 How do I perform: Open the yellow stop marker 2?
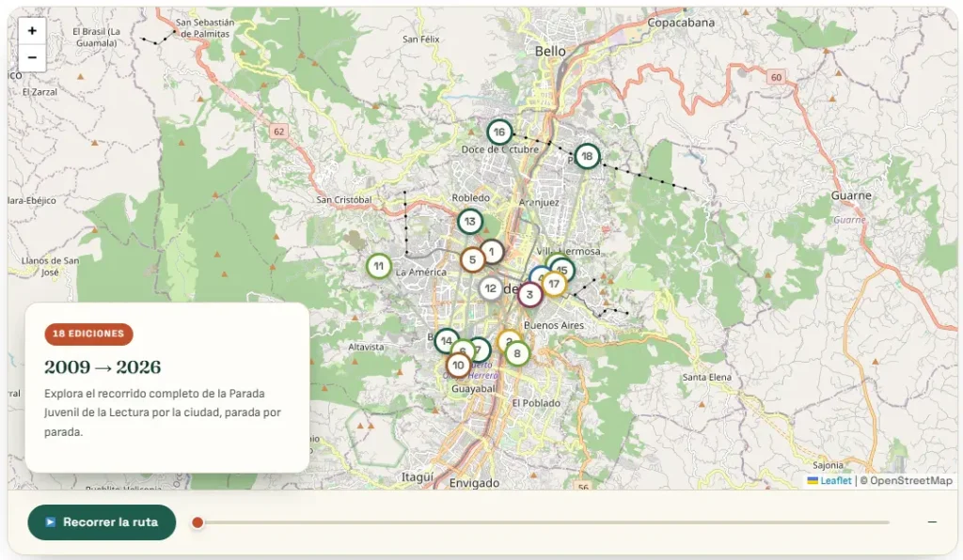(x=509, y=338)
